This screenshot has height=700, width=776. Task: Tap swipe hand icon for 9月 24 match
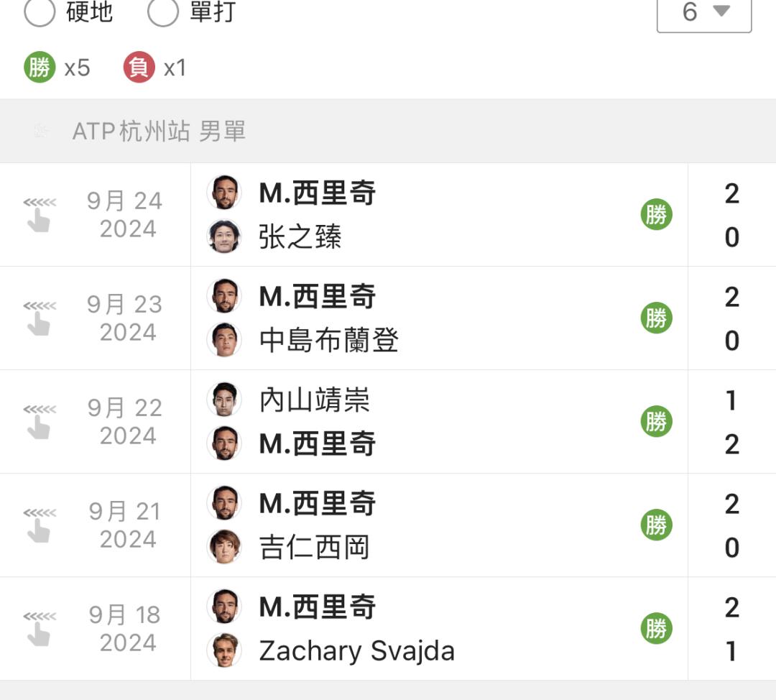pos(39,214)
